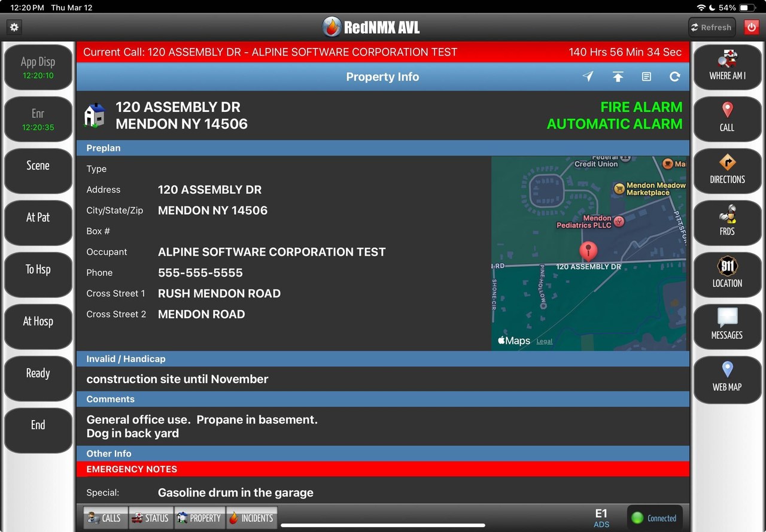The width and height of the screenshot is (766, 532).
Task: Click the battery indicator in status bar
Action: (x=748, y=8)
